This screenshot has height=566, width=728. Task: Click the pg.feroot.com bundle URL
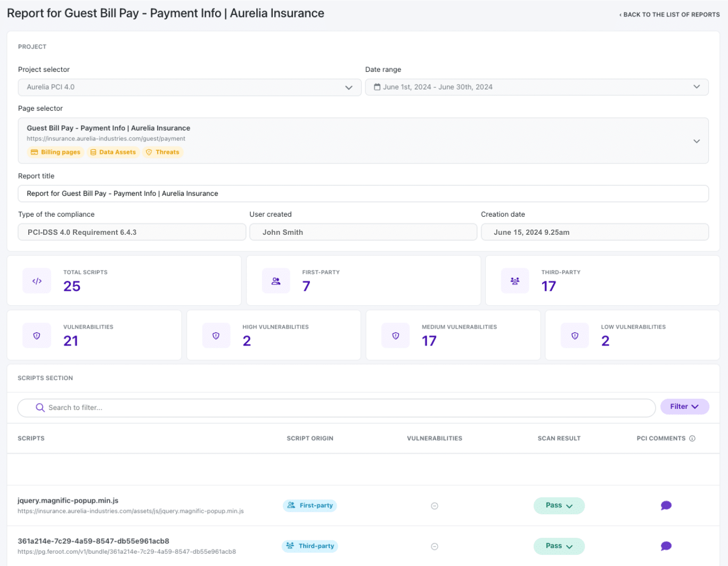pos(127,552)
